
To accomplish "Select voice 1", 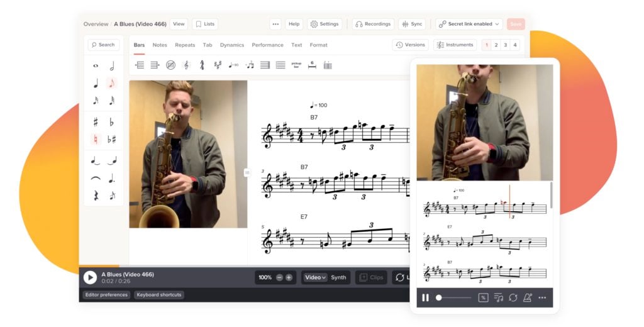I will (487, 45).
